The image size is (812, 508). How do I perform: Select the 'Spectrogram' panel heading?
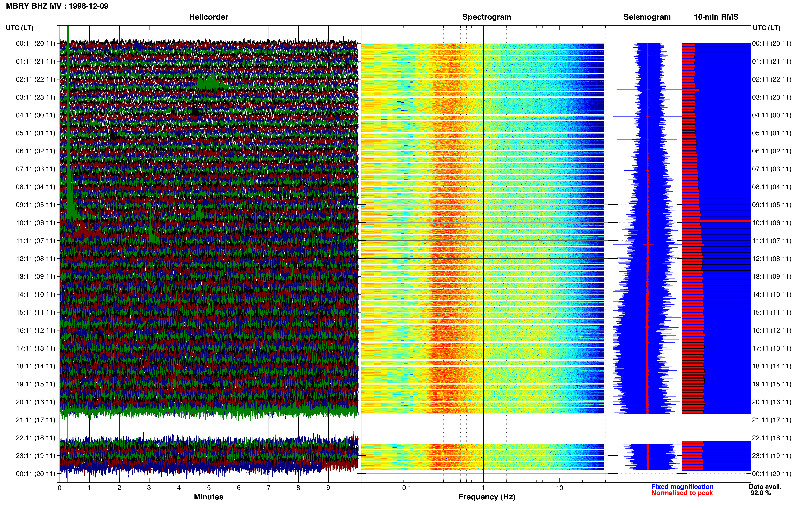click(x=487, y=17)
